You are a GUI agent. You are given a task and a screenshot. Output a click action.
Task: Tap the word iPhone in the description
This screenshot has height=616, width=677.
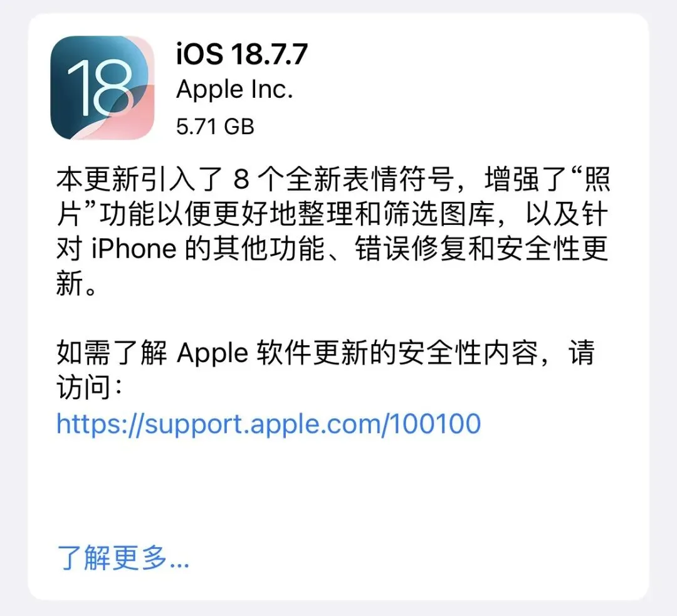tap(134, 249)
